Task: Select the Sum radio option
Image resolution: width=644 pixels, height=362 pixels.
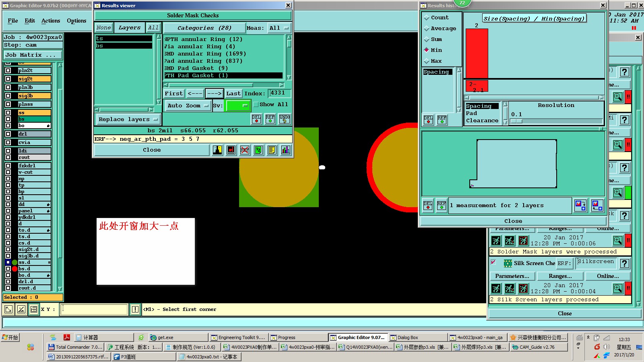Action: [x=427, y=39]
